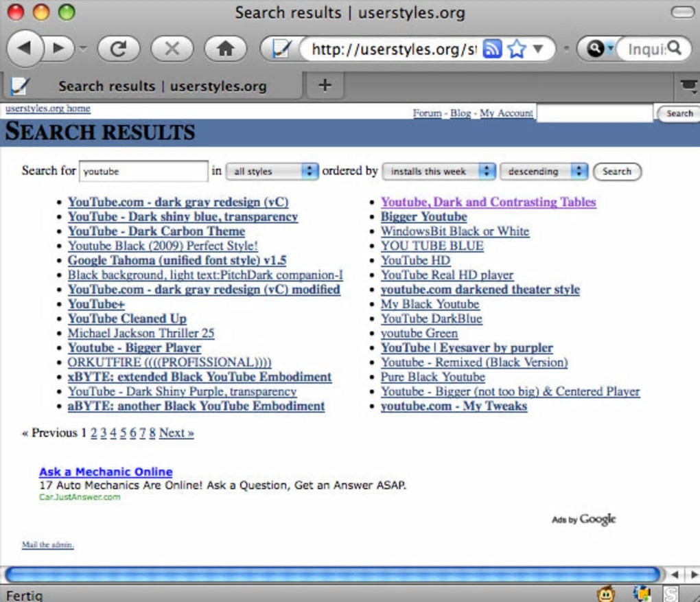Open 'YouTube.com - dark gray redesign (vC)' link
This screenshot has height=602, width=700.
pyautogui.click(x=178, y=202)
